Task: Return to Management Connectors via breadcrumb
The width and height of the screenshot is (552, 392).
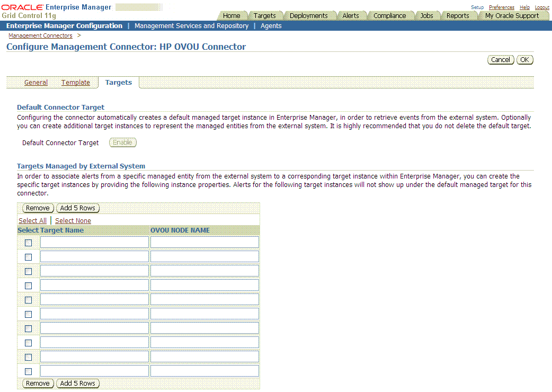Action: point(40,35)
